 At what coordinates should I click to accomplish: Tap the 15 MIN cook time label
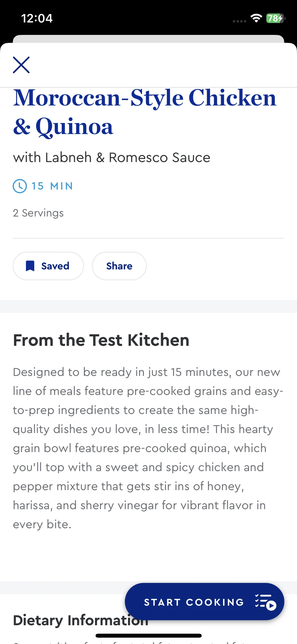coord(52,186)
